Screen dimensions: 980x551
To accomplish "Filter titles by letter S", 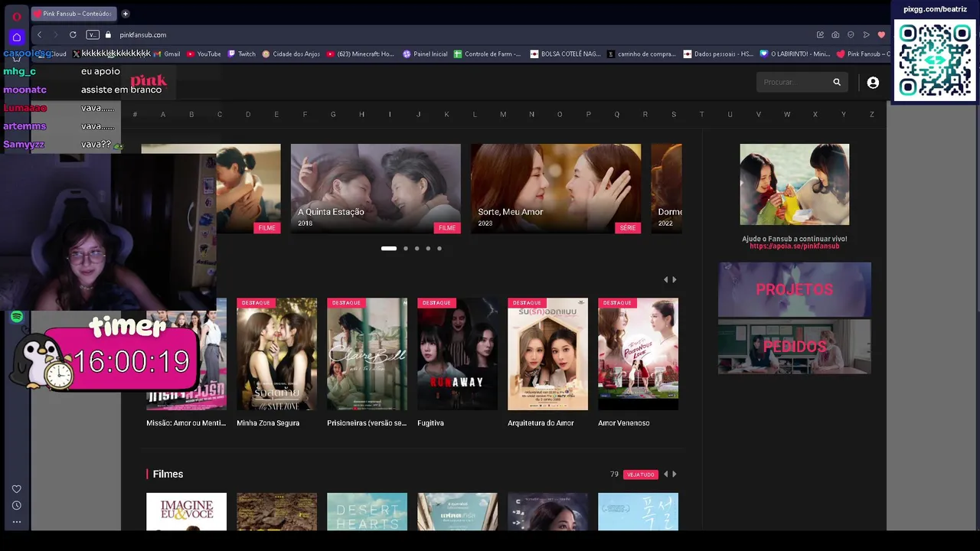I will pos(674,115).
